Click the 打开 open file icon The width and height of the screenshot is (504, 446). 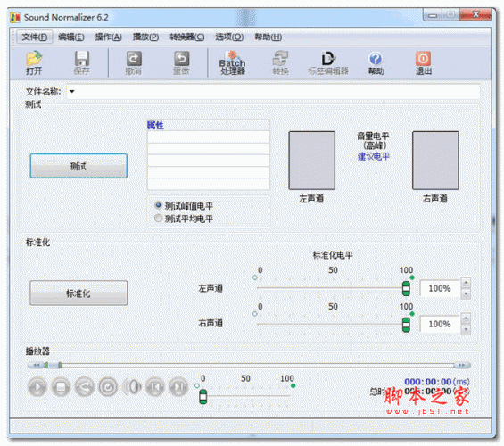[x=34, y=62]
